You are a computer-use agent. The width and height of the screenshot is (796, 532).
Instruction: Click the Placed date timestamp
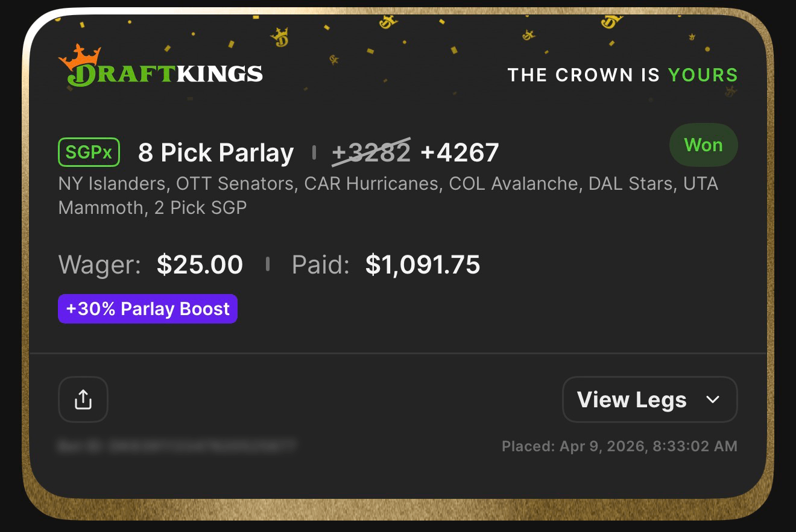pyautogui.click(x=620, y=446)
